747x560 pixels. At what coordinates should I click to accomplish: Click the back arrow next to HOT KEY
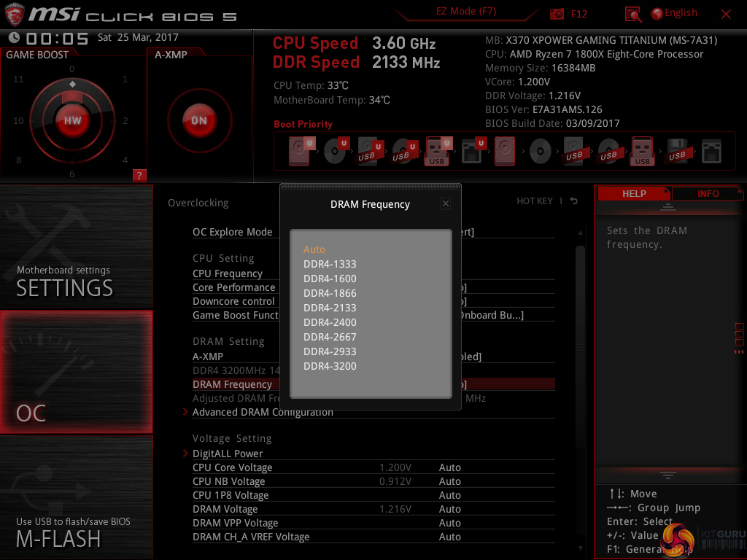[574, 201]
